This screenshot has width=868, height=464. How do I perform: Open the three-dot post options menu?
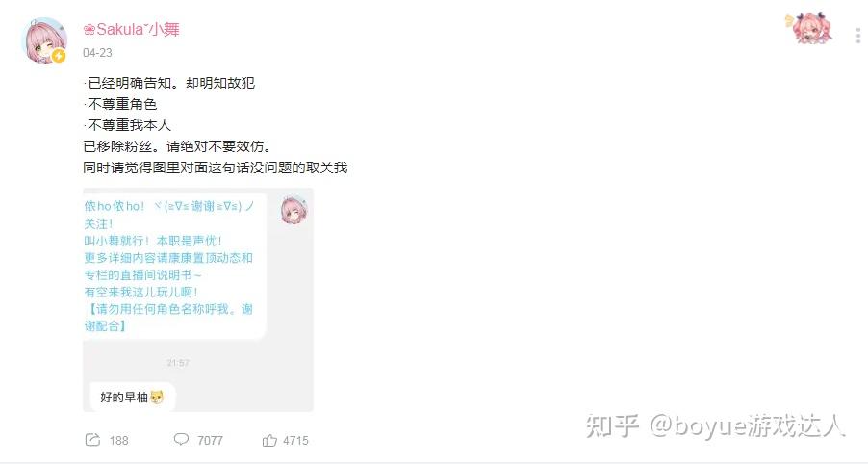[x=858, y=36]
